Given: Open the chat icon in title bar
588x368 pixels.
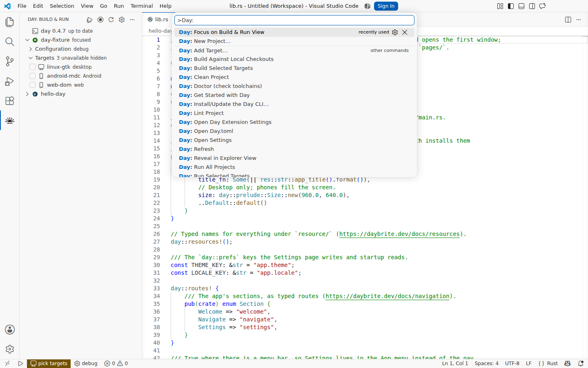Looking at the screenshot, I should coord(543,6).
